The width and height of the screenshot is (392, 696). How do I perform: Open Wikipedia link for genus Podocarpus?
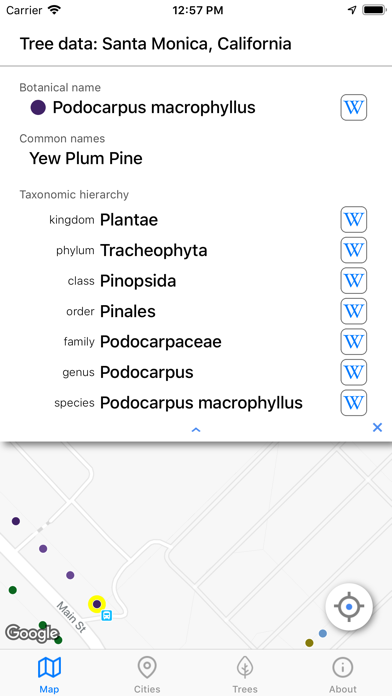[x=353, y=372]
